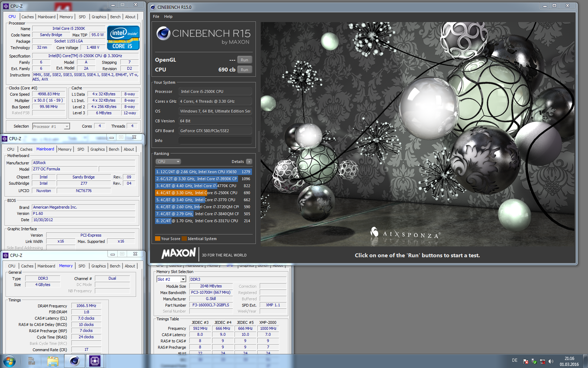The image size is (588, 368).
Task: Open Graphics tab in Memory CPU-Z window
Action: pos(99,266)
